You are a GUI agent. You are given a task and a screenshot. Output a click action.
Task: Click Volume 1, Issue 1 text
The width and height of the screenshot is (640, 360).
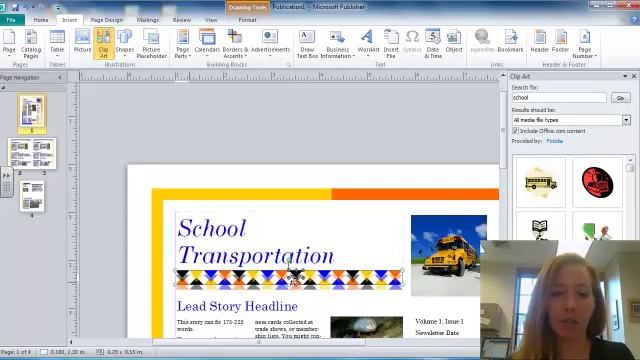coord(439,321)
